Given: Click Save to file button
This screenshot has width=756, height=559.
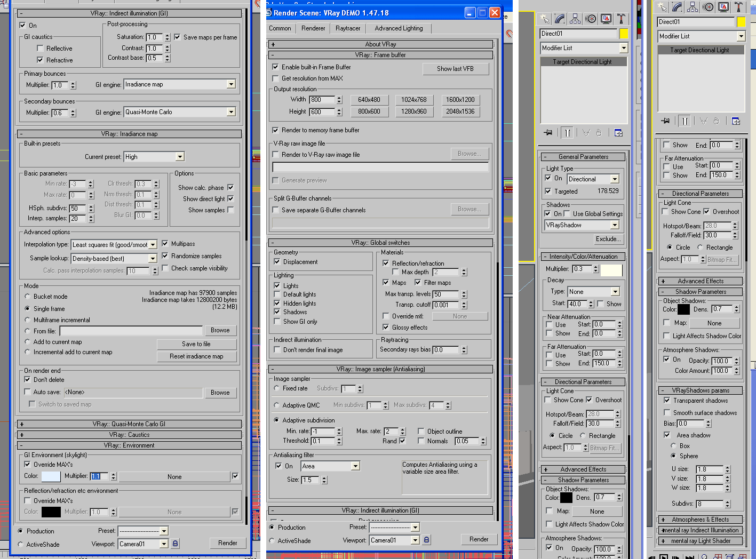Looking at the screenshot, I should pos(196,344).
